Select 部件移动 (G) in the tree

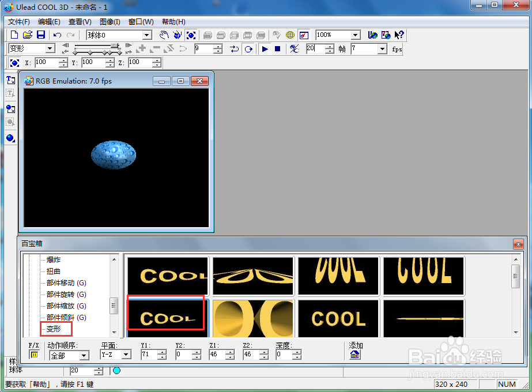(66, 283)
